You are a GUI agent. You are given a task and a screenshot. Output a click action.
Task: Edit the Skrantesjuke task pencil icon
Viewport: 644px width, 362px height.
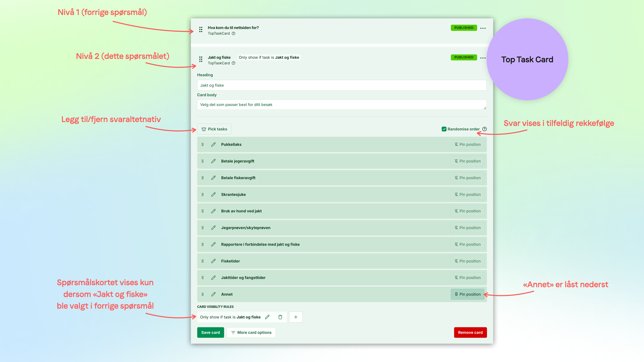(x=213, y=194)
